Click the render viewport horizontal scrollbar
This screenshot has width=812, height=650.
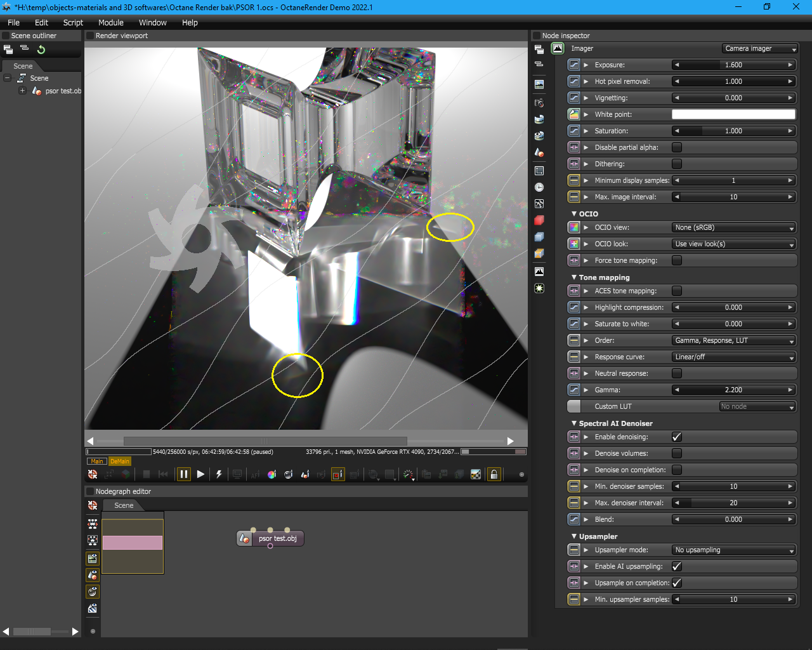(265, 441)
